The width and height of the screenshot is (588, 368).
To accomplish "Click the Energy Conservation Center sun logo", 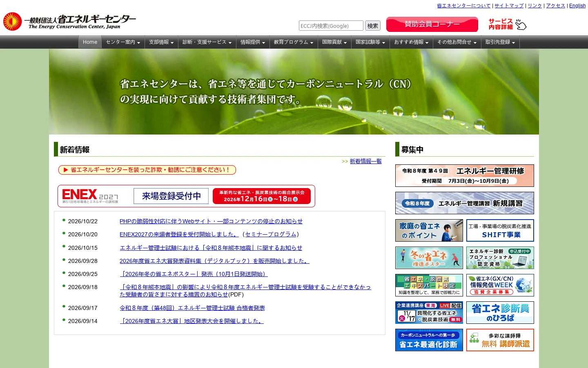I will (x=12, y=21).
